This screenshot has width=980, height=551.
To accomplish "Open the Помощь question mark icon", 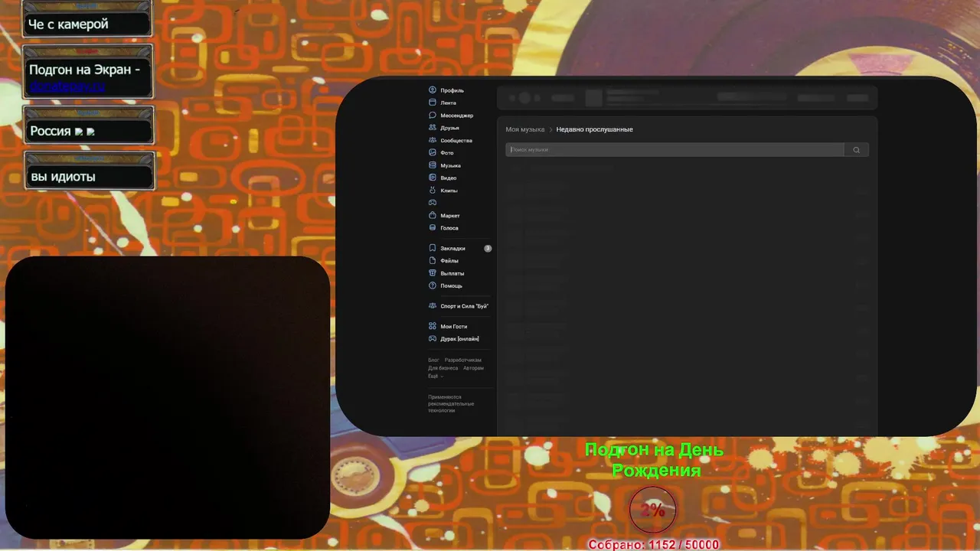I will 433,285.
